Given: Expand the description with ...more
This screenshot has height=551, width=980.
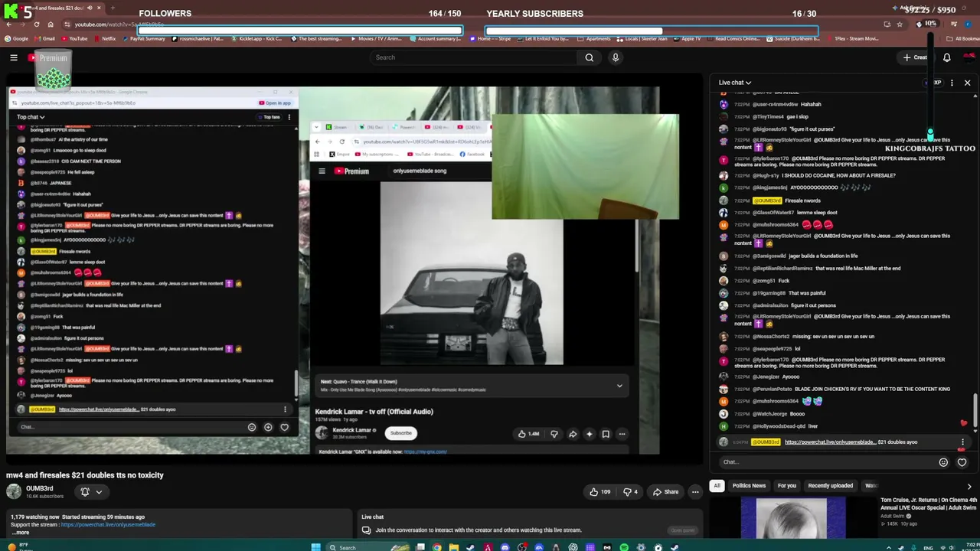Looking at the screenshot, I should 21,533.
